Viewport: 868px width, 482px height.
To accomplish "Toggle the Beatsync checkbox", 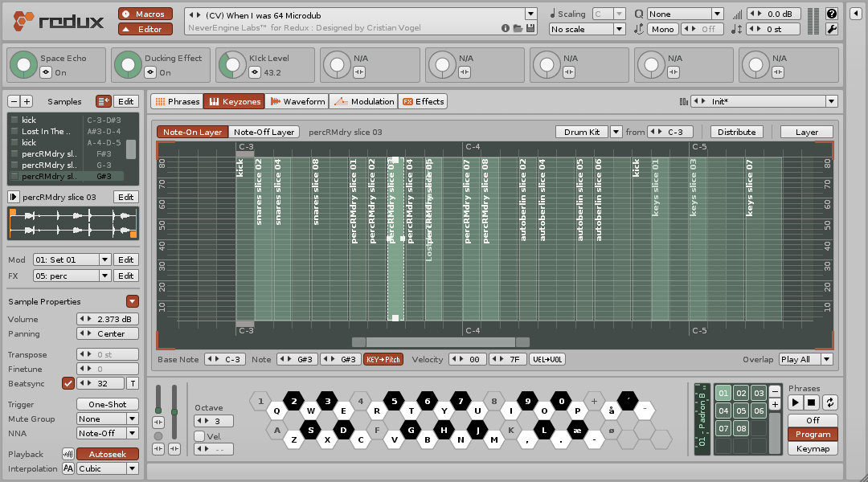I will (68, 383).
